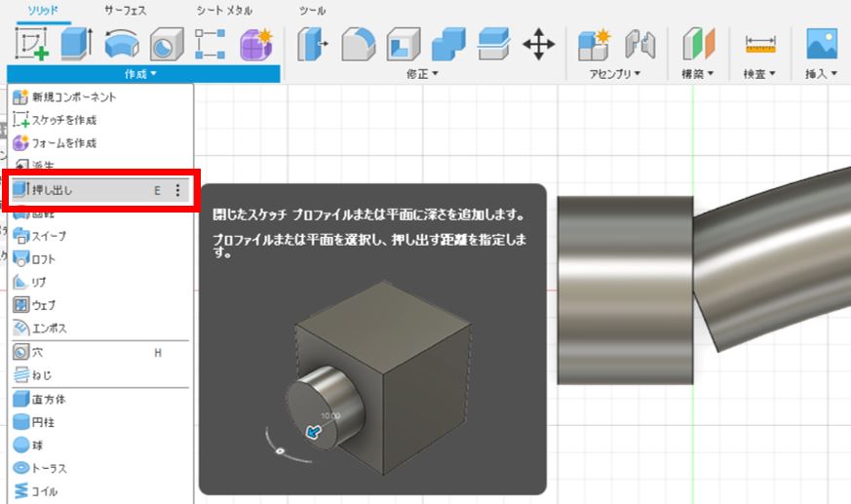Click the Insert image icon
This screenshot has height=504, width=851.
(822, 44)
